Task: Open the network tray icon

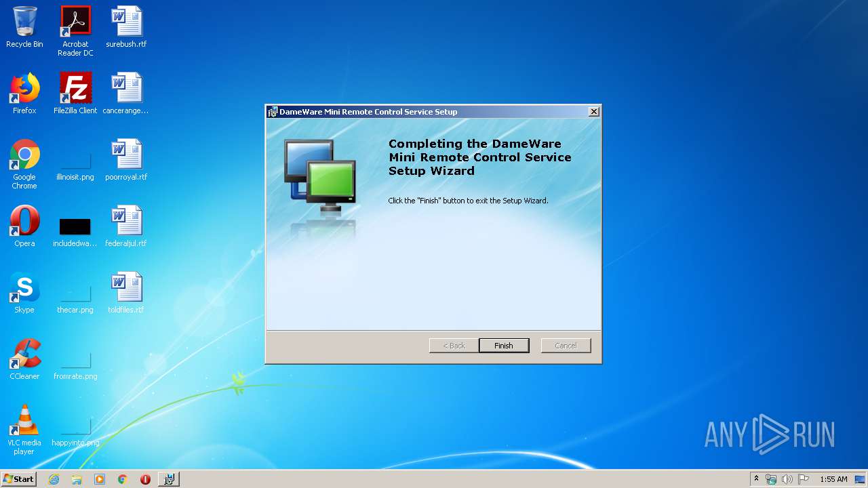Action: click(771, 479)
